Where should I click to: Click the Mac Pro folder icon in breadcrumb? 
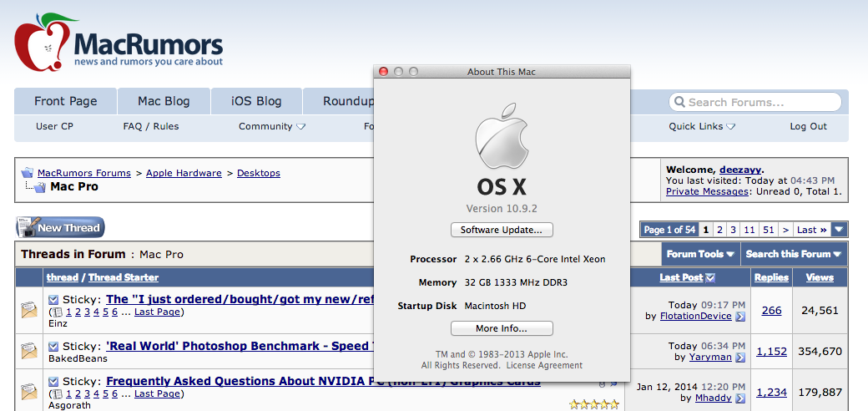[40, 186]
